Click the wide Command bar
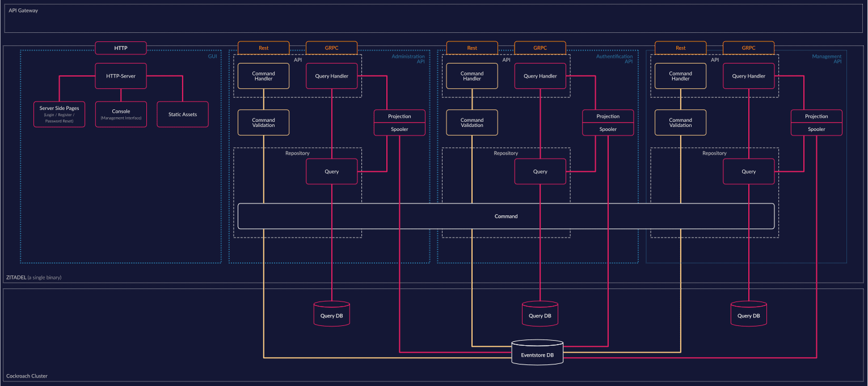Viewport: 868px width, 386px height. pos(506,216)
